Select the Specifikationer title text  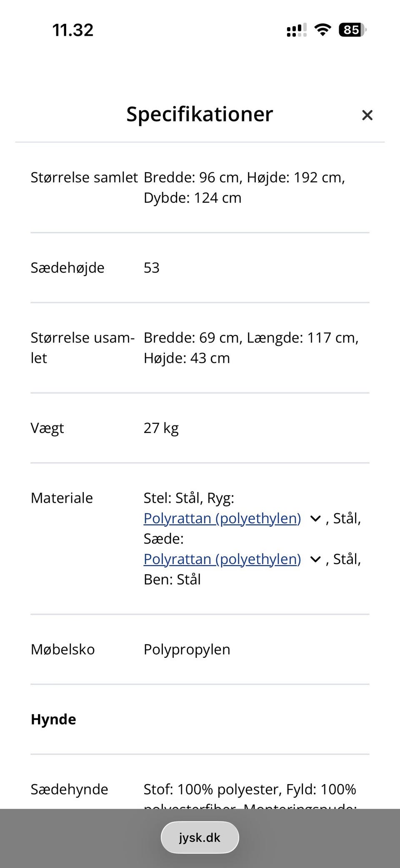[x=200, y=114]
